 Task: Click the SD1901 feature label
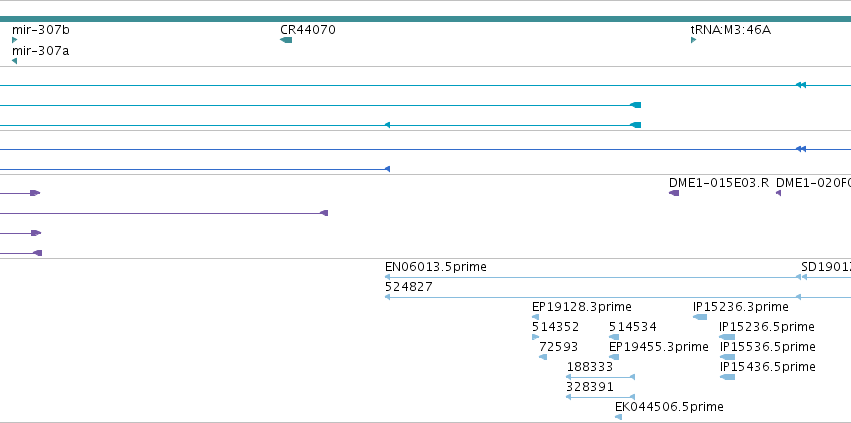point(826,267)
